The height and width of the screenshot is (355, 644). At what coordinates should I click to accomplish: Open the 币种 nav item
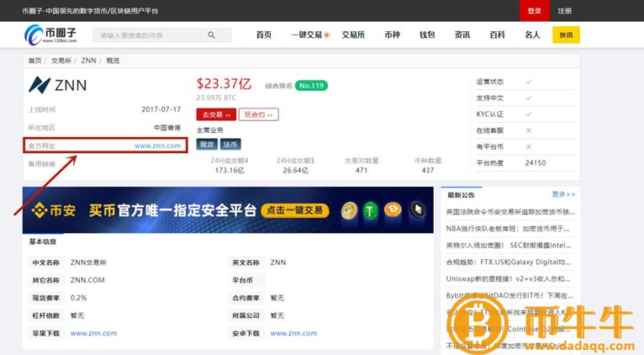pos(393,35)
